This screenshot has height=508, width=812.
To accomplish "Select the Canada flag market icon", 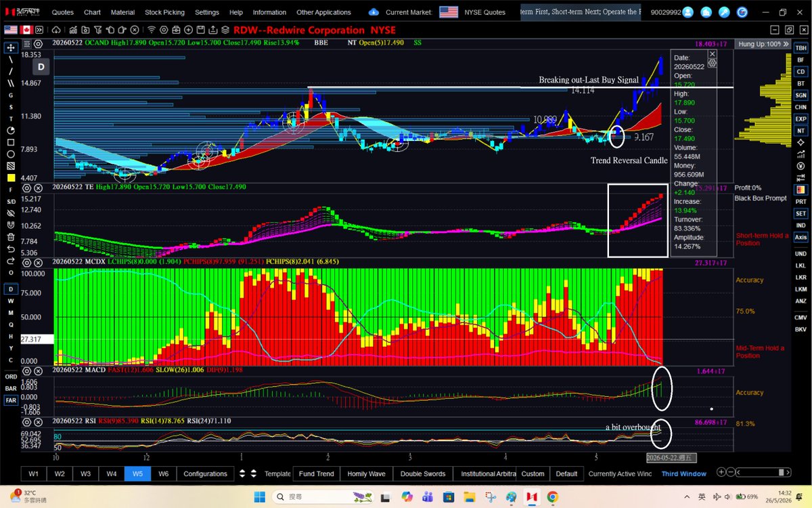I will (28, 30).
